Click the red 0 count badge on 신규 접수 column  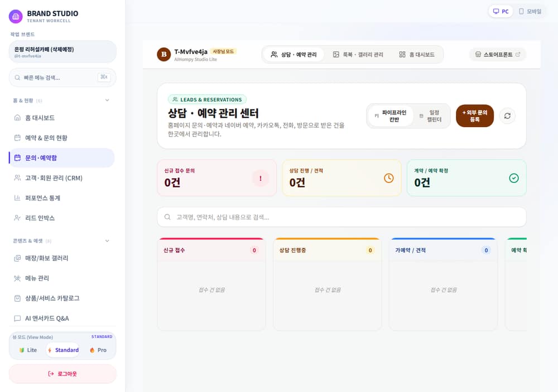click(254, 250)
